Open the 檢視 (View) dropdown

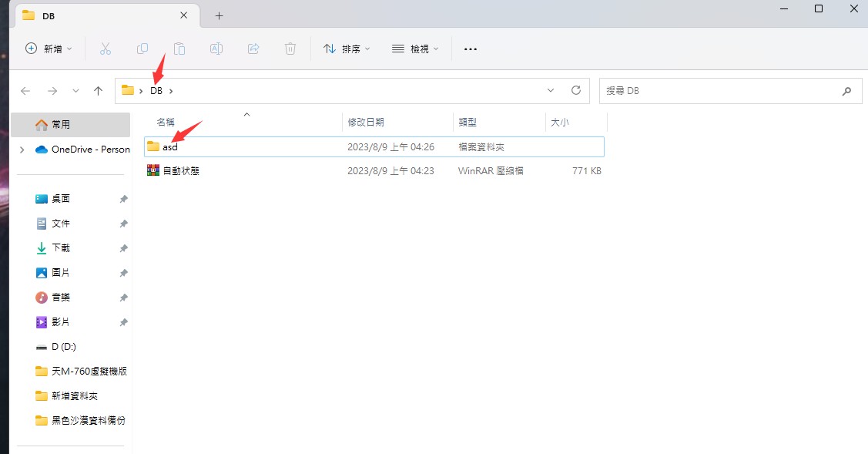[415, 49]
